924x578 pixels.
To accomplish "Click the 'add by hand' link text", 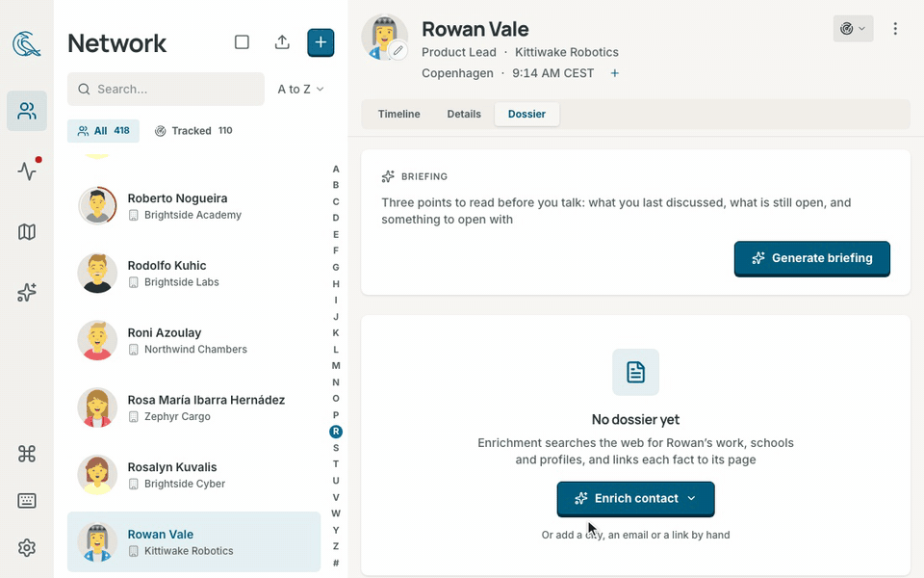I will pyautogui.click(x=636, y=535).
